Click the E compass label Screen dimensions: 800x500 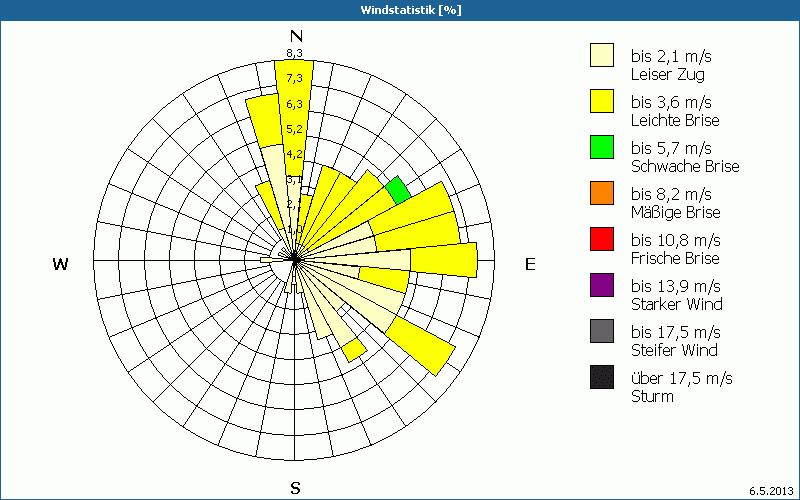530,264
